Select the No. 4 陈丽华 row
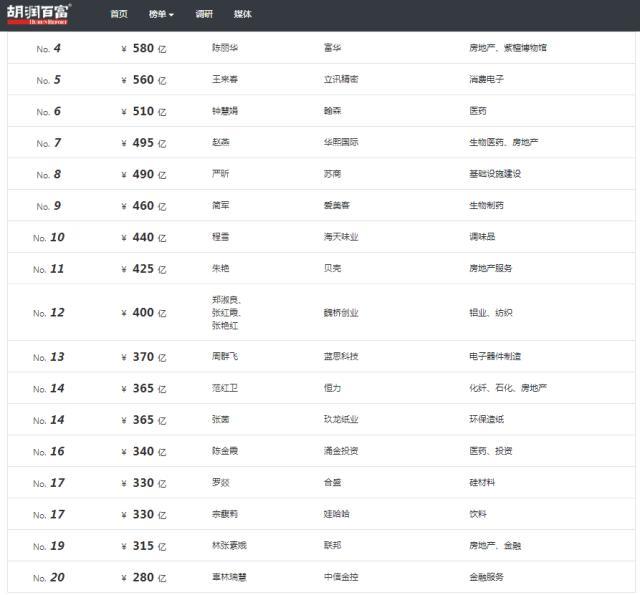The height and width of the screenshot is (595, 640). click(321, 48)
